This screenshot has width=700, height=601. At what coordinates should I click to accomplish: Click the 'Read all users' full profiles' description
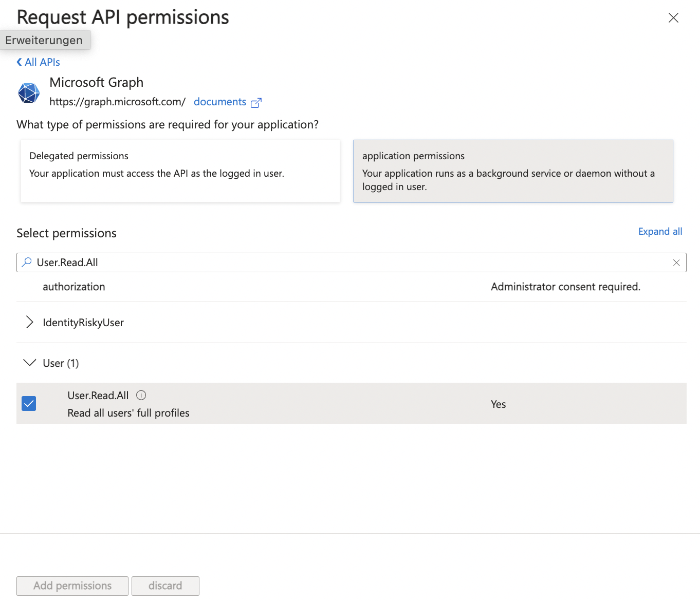128,413
